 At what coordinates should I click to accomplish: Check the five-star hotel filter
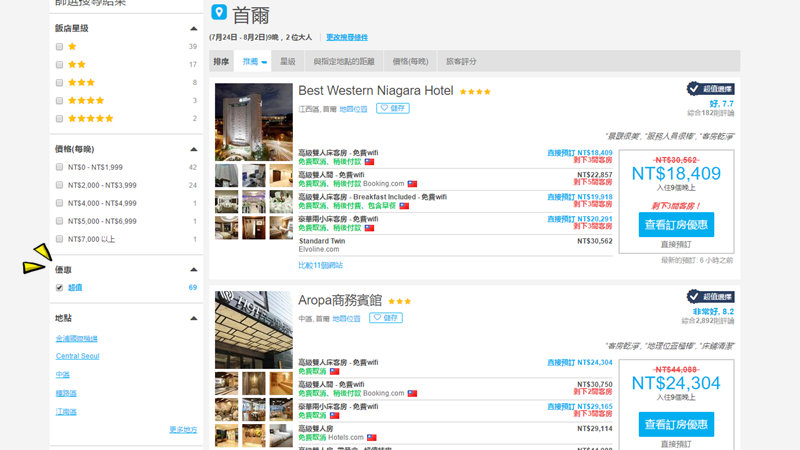[59, 119]
